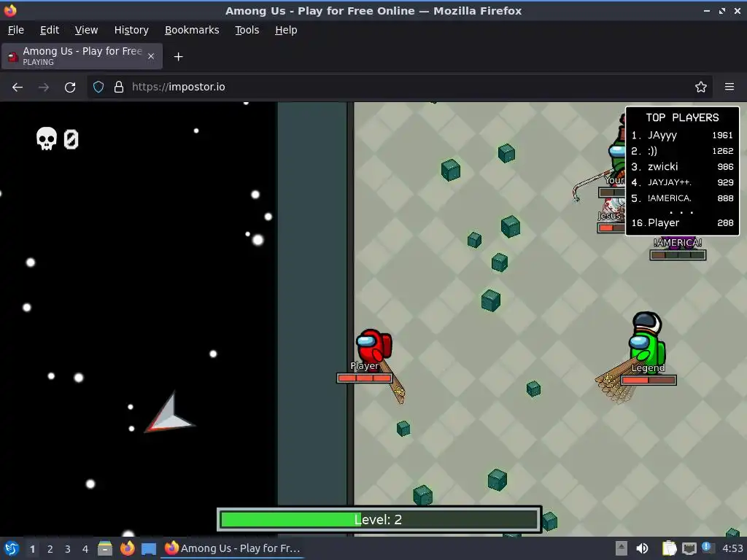Switch to workspace 3
The image size is (747, 560).
coord(68,549)
